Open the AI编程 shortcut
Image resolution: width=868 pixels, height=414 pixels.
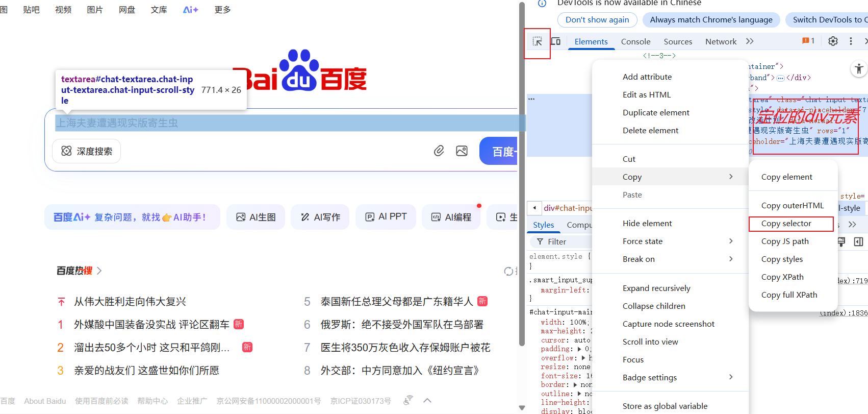coord(451,217)
